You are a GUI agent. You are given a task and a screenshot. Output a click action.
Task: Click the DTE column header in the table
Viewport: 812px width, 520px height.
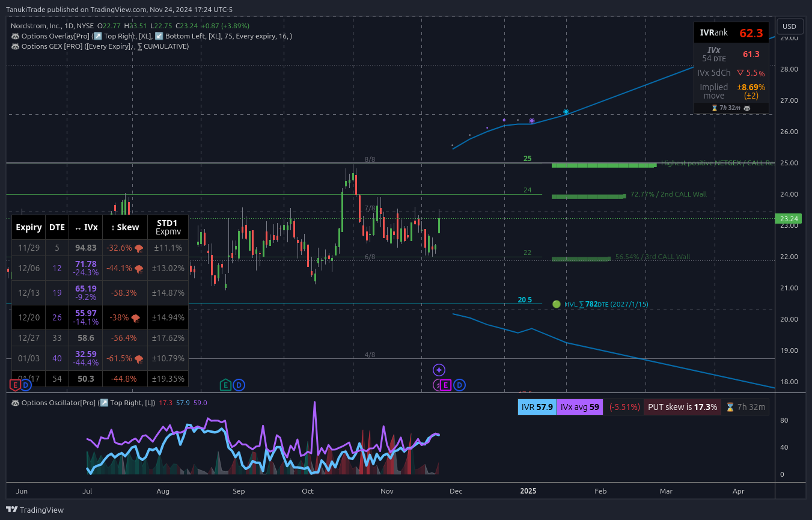point(57,227)
